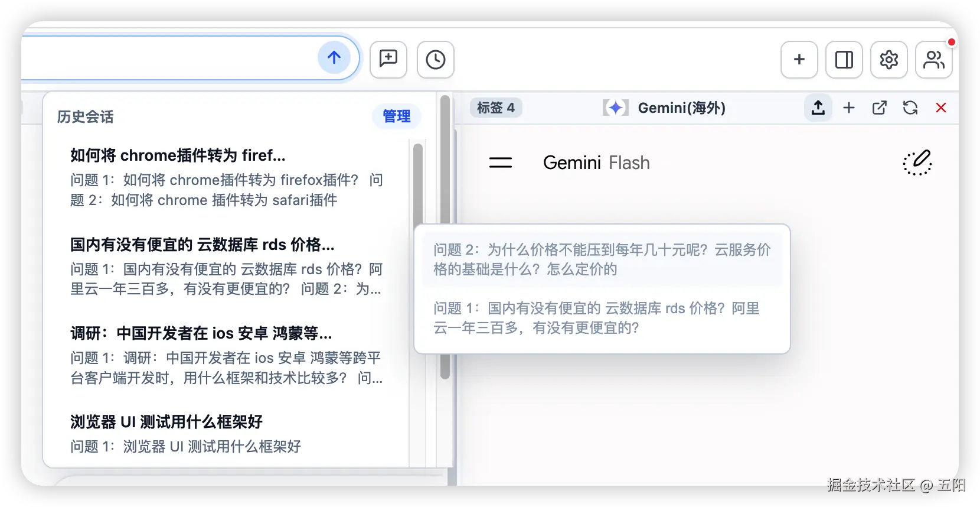Select the 标签 4 tab label

pyautogui.click(x=496, y=108)
